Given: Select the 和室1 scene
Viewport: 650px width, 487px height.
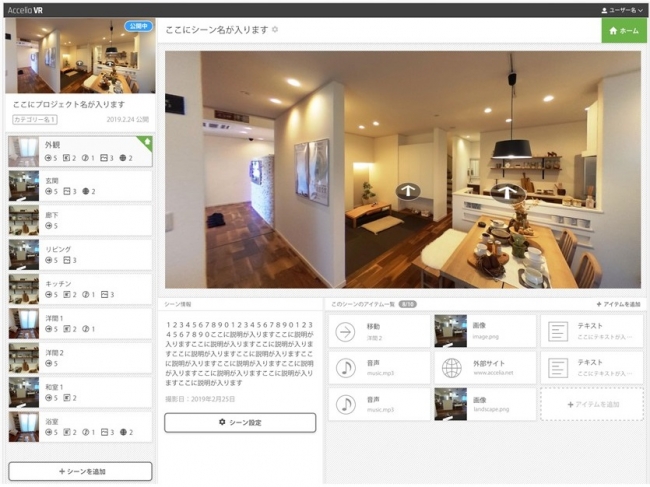Looking at the screenshot, I should pyautogui.click(x=80, y=392).
